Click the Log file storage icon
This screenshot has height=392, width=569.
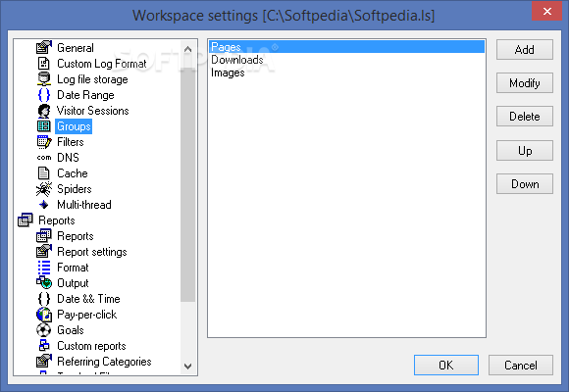coord(44,79)
